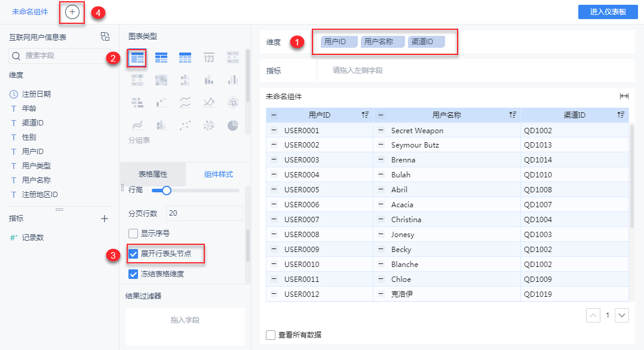Viewport: 644px width, 350px height.
Task: Switch to the 组件样式 tab
Action: tap(219, 174)
